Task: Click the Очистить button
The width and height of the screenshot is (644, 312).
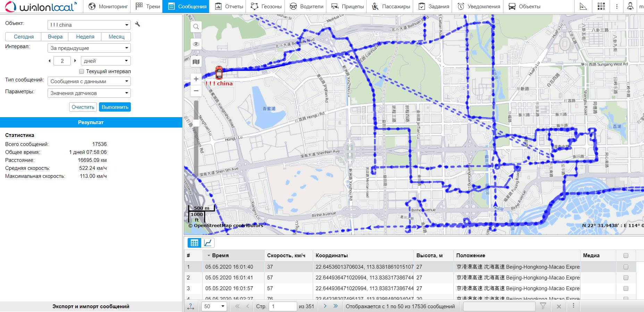Action: click(x=83, y=107)
